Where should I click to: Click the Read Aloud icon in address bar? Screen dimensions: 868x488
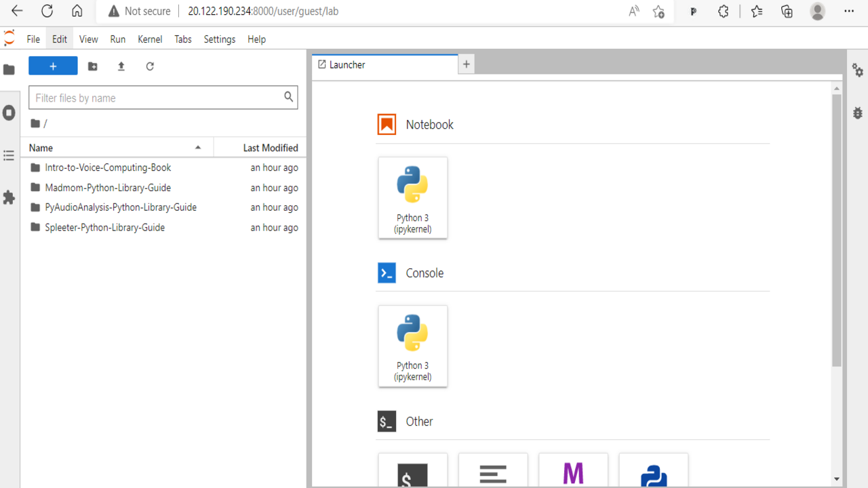click(634, 11)
